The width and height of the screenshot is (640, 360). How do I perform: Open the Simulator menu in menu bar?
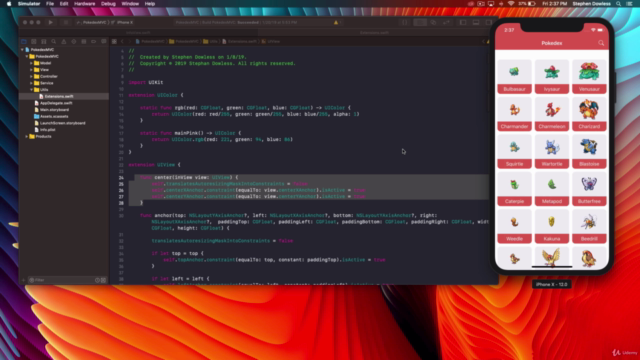[29, 4]
